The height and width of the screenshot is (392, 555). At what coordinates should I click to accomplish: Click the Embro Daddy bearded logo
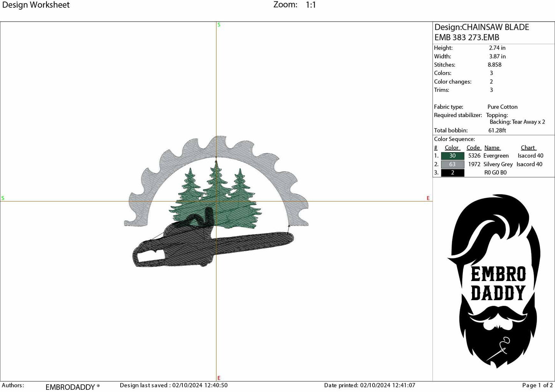pos(494,281)
